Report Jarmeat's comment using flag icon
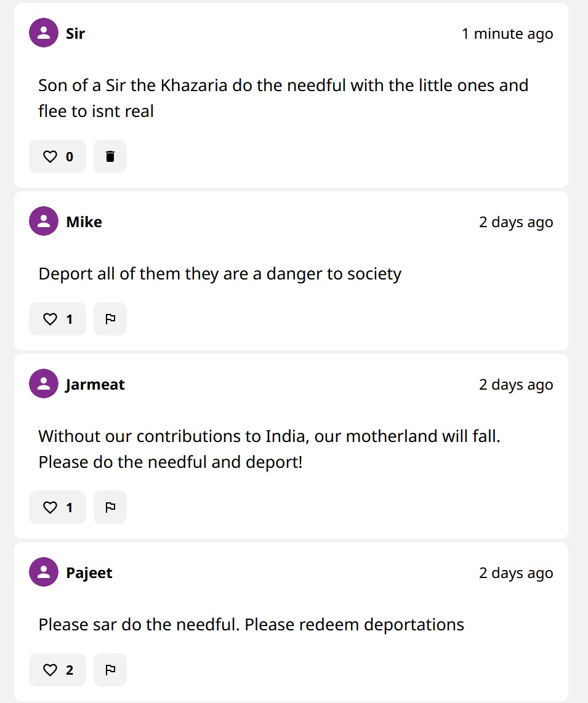Image resolution: width=588 pixels, height=703 pixels. point(110,508)
